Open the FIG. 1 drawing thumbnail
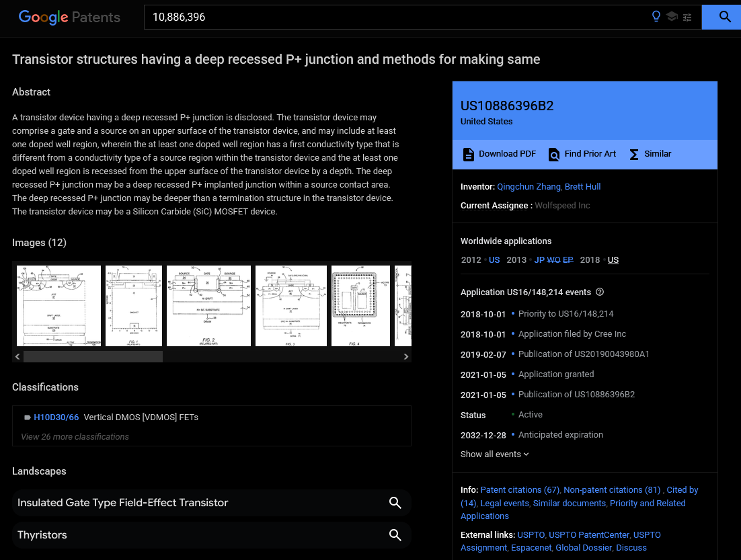The height and width of the screenshot is (560, 741). [x=134, y=306]
